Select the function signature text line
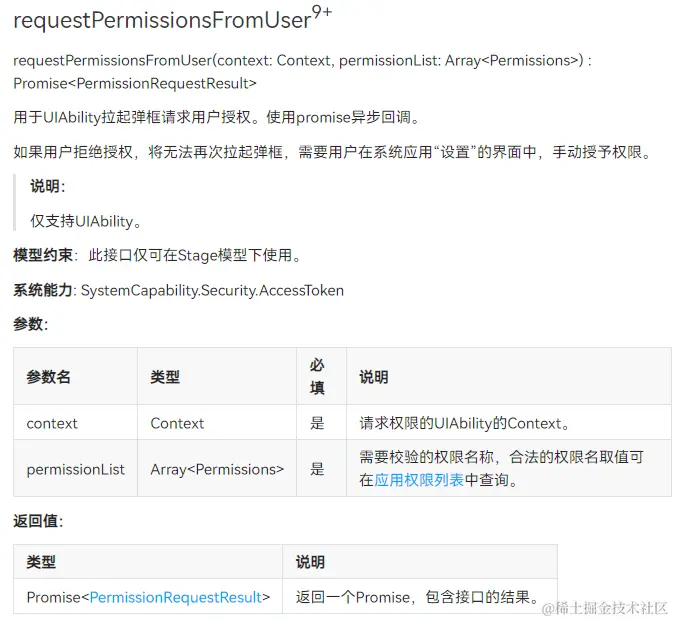 [x=302, y=61]
